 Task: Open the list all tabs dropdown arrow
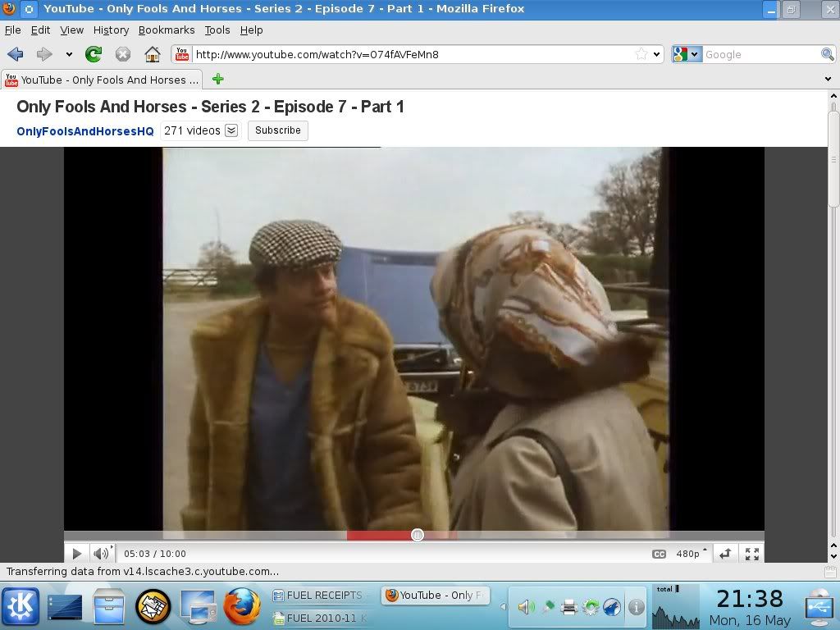click(828, 80)
